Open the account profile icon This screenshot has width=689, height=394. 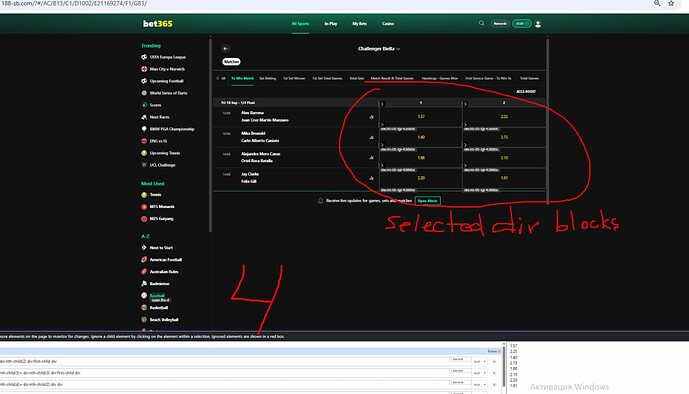538,24
